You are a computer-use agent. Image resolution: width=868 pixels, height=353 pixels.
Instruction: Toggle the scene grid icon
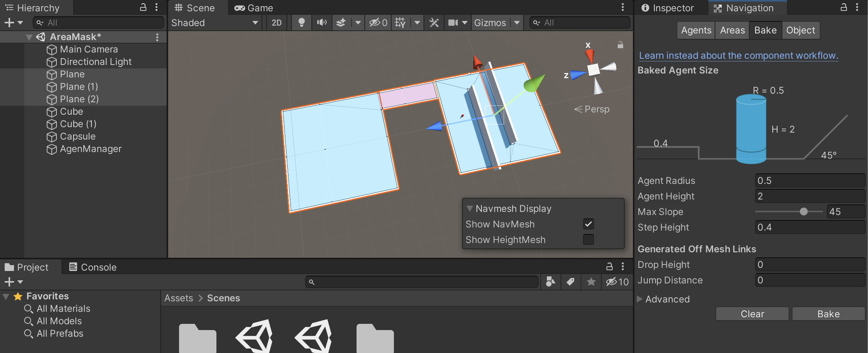[400, 23]
